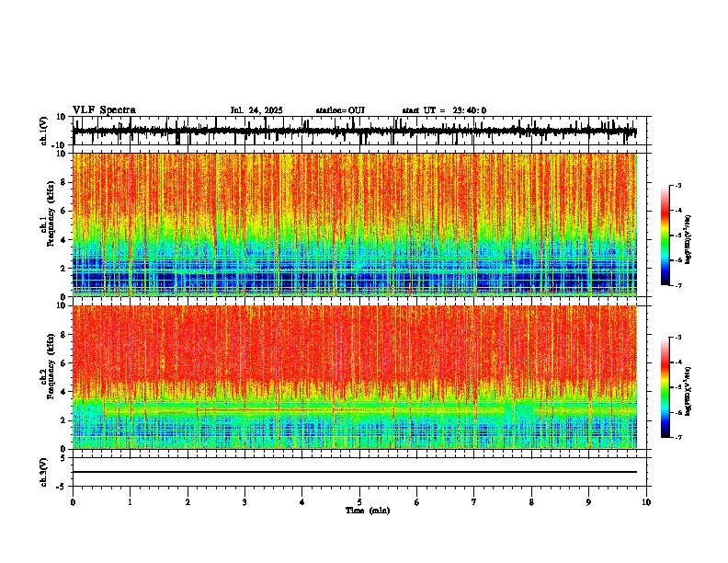The height and width of the screenshot is (563, 728).
Task: Click the 'ch.1(V)' axis label
Action: click(44, 131)
